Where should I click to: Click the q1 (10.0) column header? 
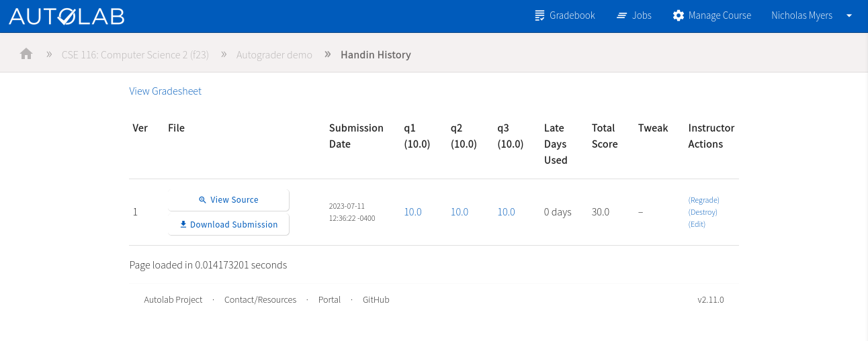[x=417, y=136]
